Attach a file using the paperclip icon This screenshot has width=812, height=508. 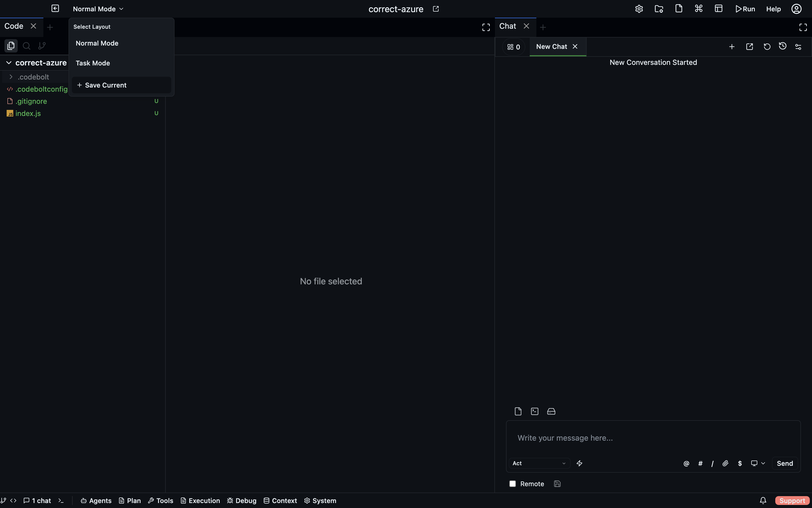[x=725, y=463]
